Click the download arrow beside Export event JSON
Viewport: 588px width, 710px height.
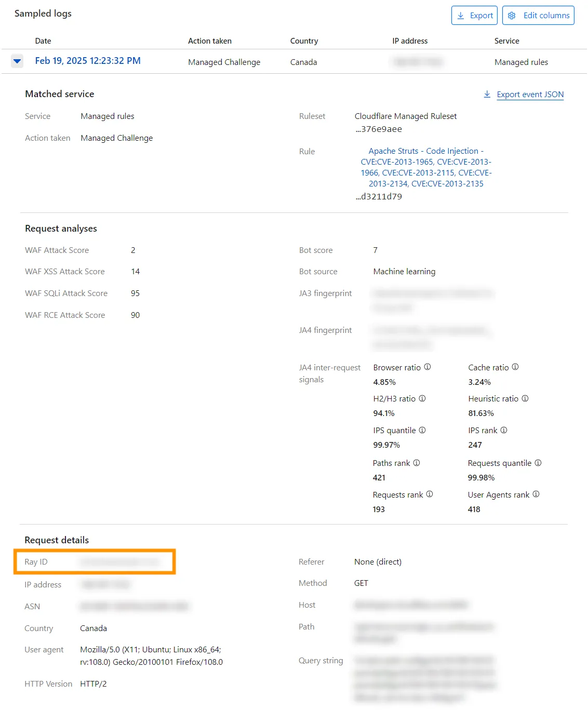point(487,94)
